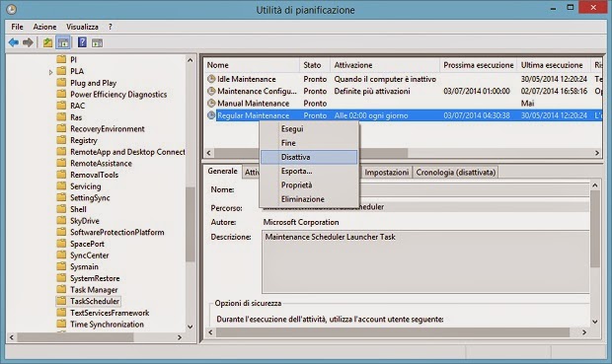The height and width of the screenshot is (364, 612).
Task: Select the Plug and Play folder
Action: (94, 83)
